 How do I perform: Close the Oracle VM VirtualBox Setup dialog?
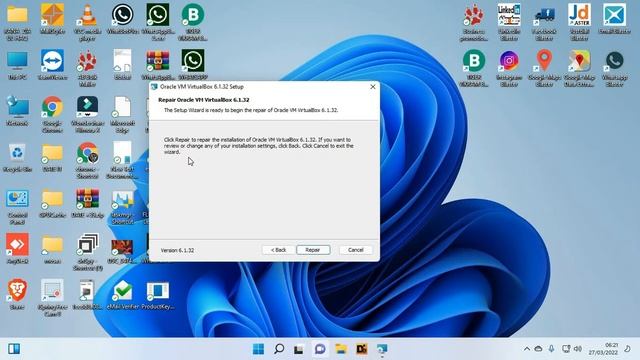click(373, 87)
